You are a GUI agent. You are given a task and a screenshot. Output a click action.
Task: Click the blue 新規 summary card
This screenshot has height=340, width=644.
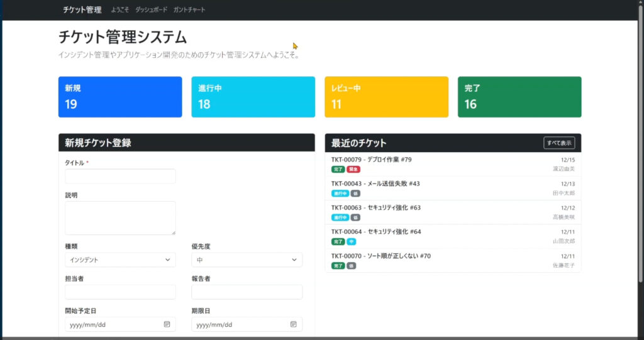pyautogui.click(x=120, y=97)
